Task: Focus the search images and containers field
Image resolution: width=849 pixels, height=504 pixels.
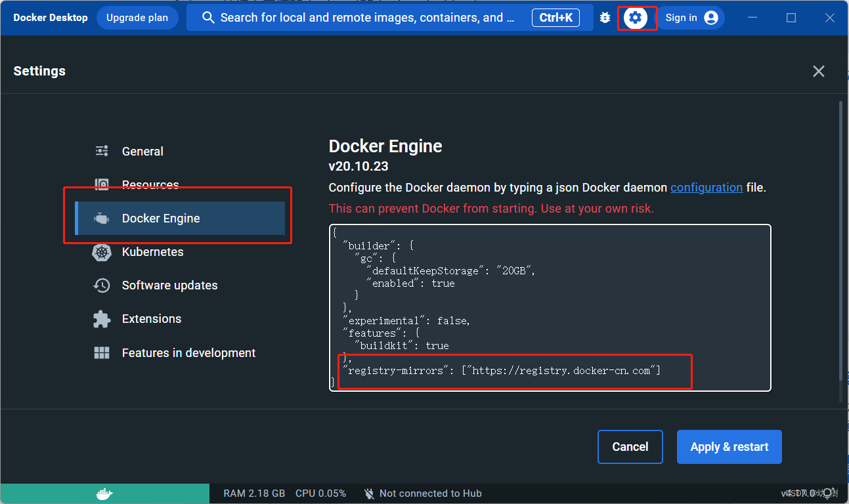Action: [x=390, y=18]
